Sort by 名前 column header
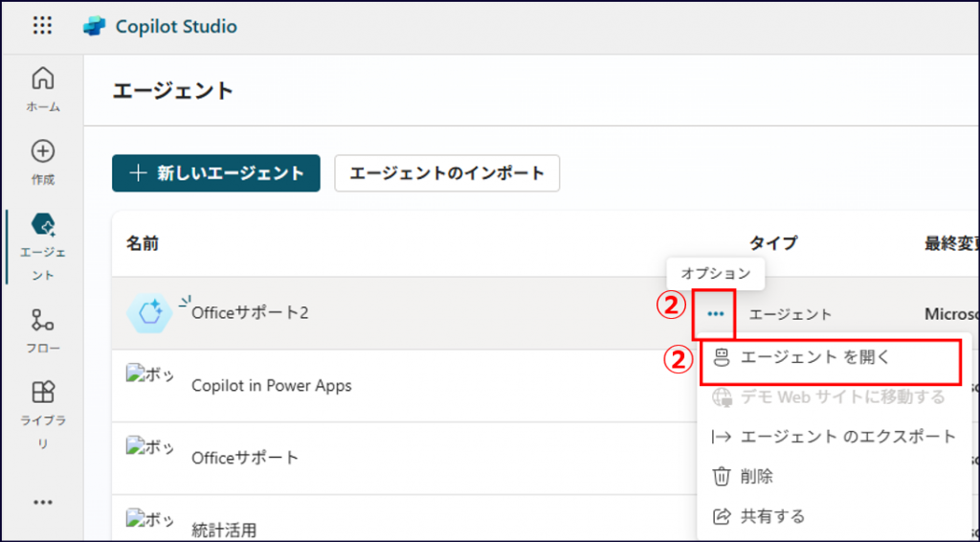Image resolution: width=980 pixels, height=542 pixels. point(143,243)
